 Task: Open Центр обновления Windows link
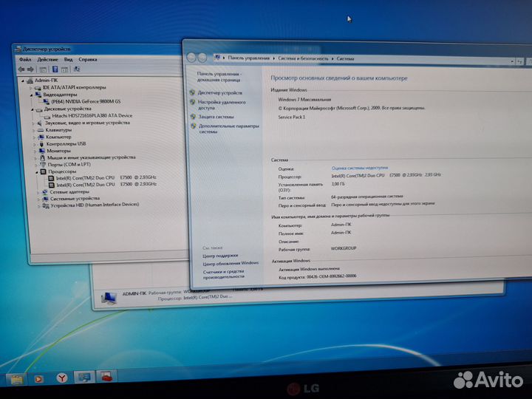point(231,263)
